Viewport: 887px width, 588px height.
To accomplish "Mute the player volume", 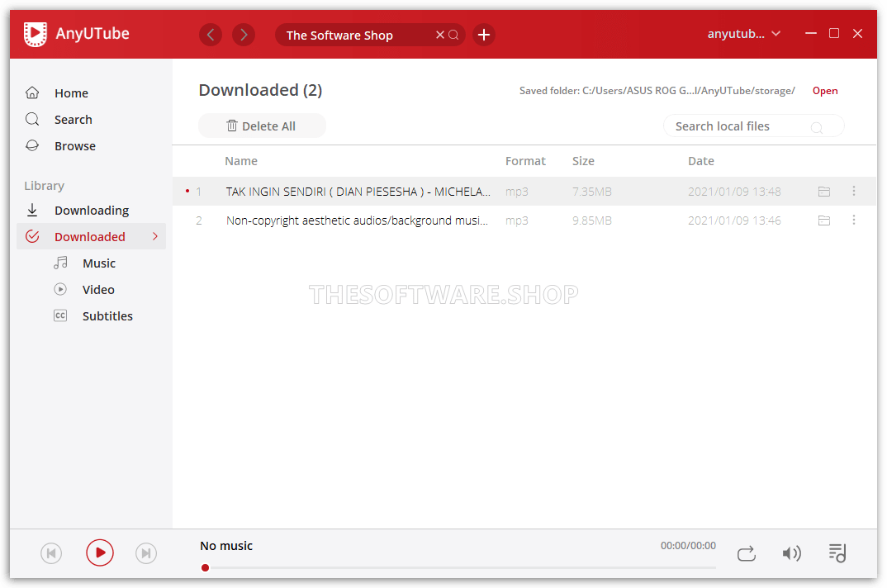I will point(791,553).
